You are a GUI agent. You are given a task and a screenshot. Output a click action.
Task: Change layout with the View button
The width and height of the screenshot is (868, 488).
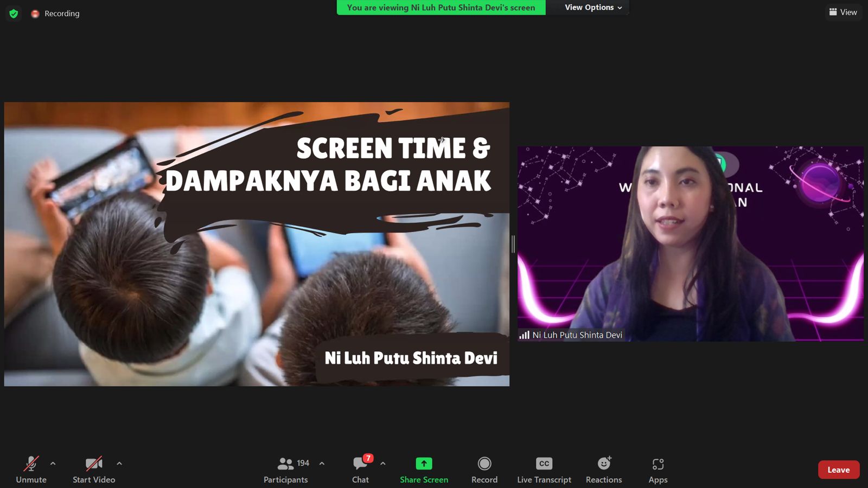[843, 12]
